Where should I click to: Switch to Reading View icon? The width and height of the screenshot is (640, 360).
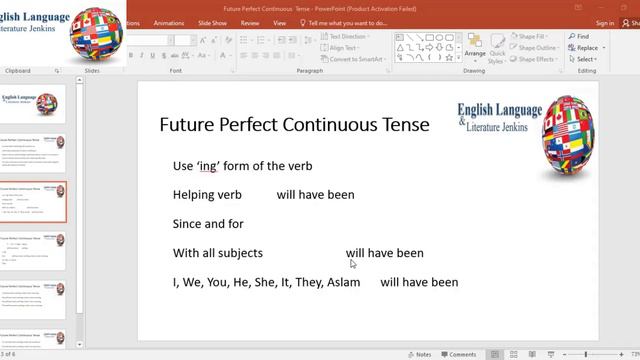click(x=532, y=354)
